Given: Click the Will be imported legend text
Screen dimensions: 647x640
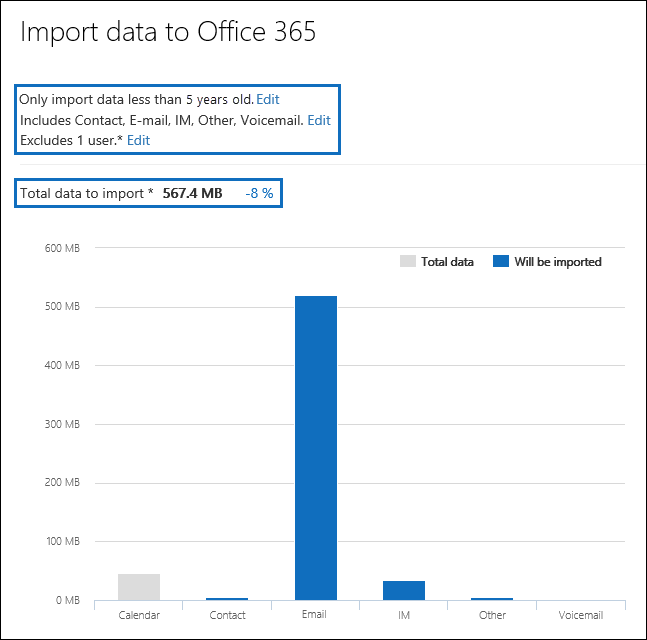Looking at the screenshot, I should pyautogui.click(x=558, y=262).
